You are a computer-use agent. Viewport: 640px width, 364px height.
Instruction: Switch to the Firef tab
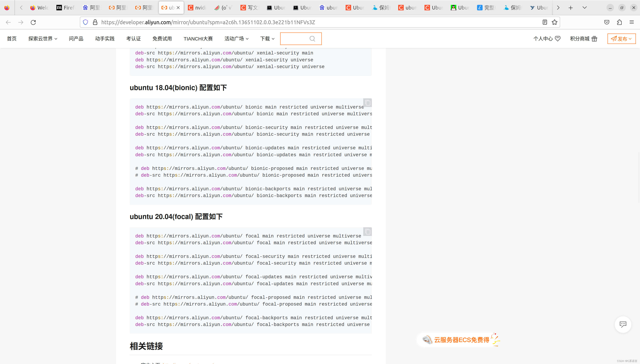point(66,8)
